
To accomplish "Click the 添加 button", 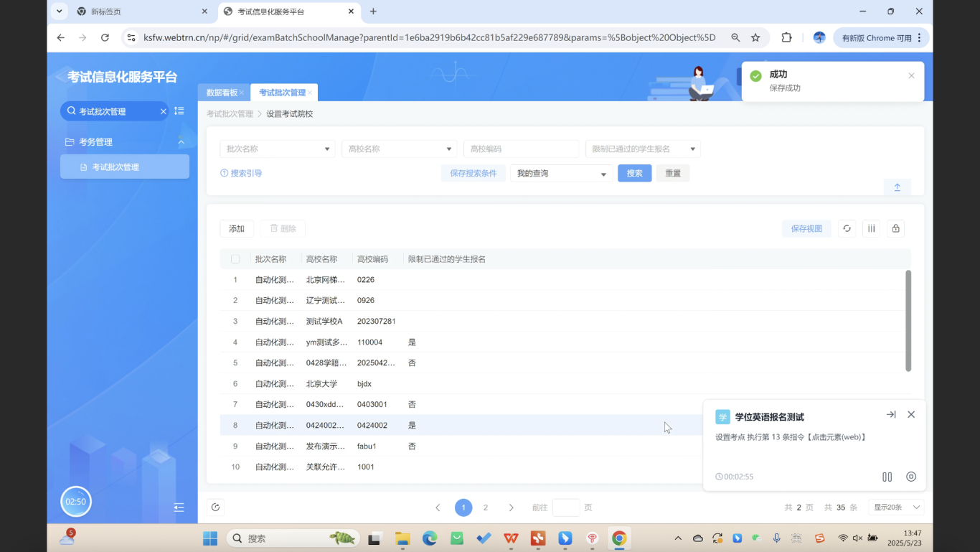I will tap(237, 228).
